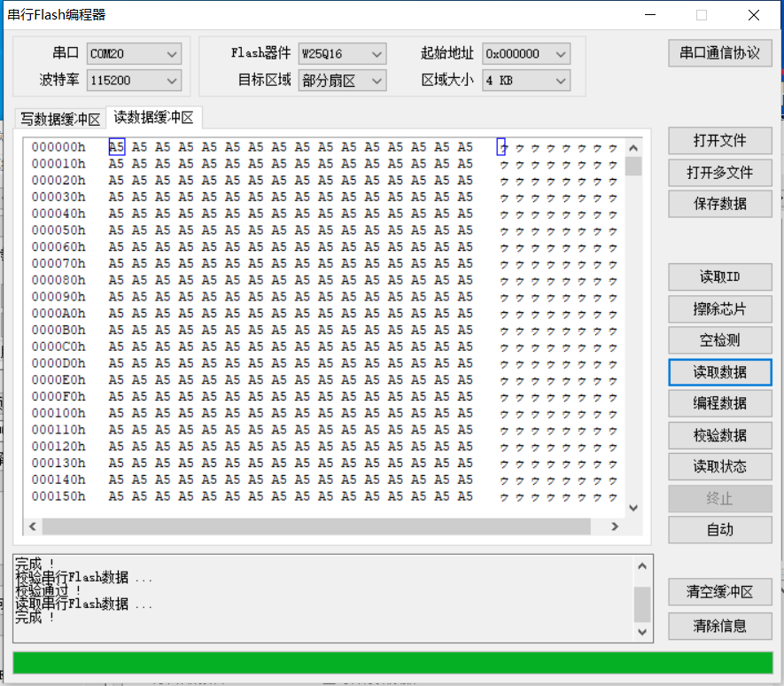
Task: Click the 读取数据 button
Action: [x=720, y=372]
